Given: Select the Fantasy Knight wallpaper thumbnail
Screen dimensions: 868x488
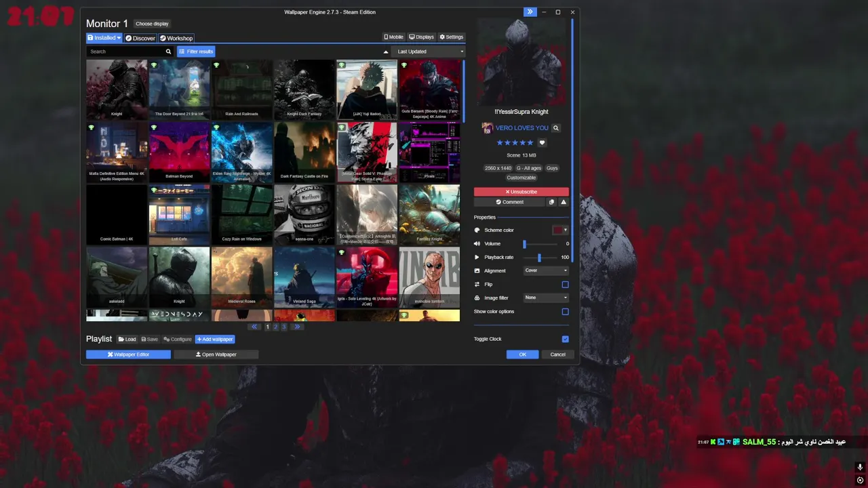Looking at the screenshot, I should pyautogui.click(x=429, y=215).
